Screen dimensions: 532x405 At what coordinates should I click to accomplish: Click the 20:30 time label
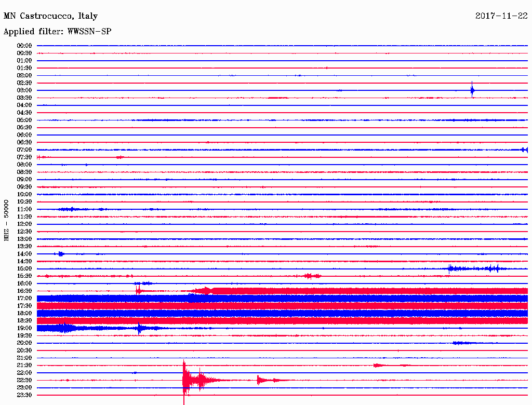click(x=24, y=350)
